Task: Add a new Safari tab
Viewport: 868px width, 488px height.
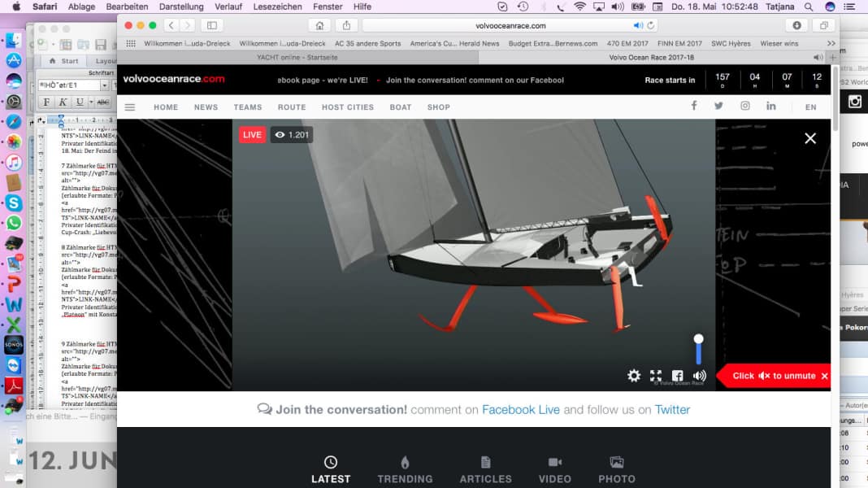Action: (832, 58)
